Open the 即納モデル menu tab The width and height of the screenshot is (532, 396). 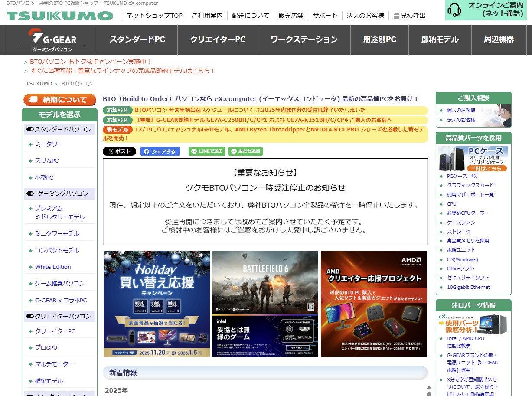point(440,39)
